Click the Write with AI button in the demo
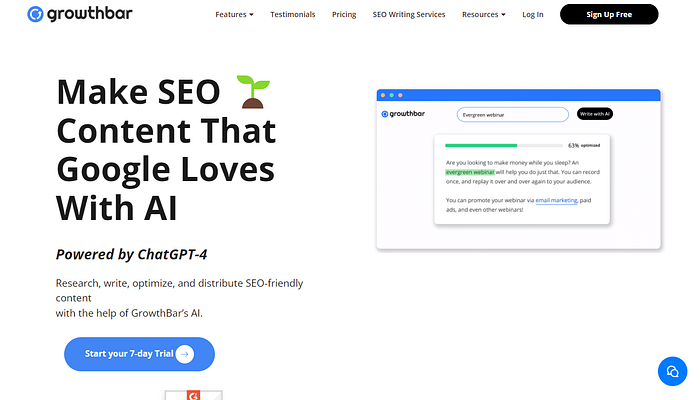 (595, 114)
